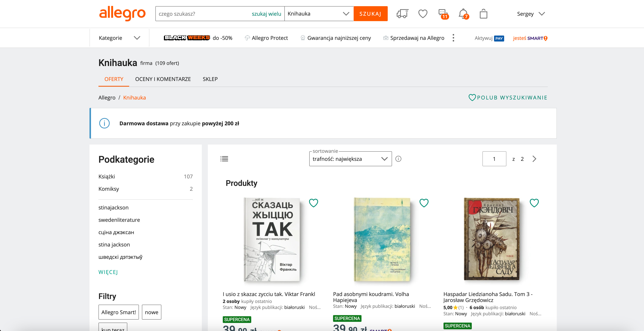This screenshot has width=644, height=331.
Task: Open the delivery truck icon
Action: [x=402, y=13]
